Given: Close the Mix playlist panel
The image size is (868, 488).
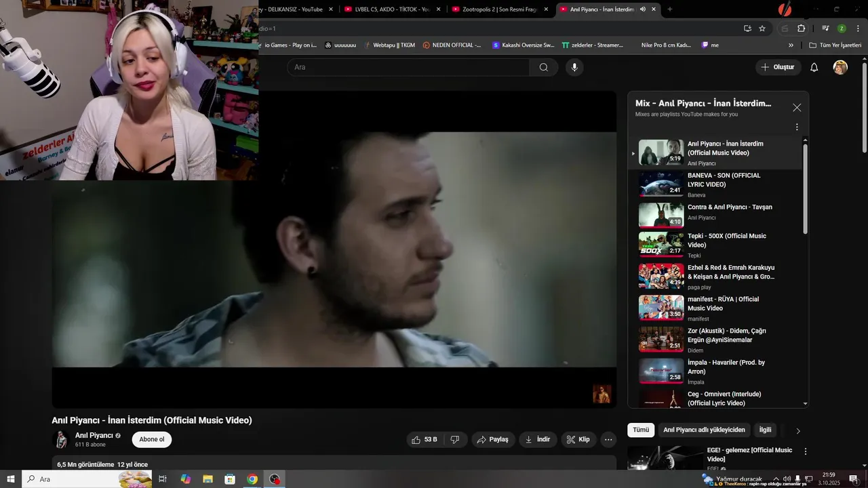Looking at the screenshot, I should pos(797,107).
